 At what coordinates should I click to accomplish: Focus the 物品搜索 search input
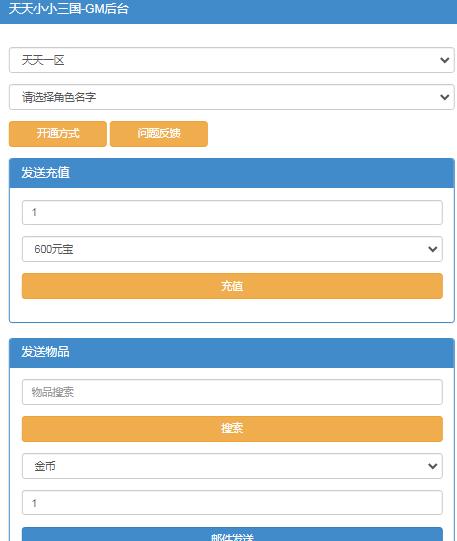(232, 392)
